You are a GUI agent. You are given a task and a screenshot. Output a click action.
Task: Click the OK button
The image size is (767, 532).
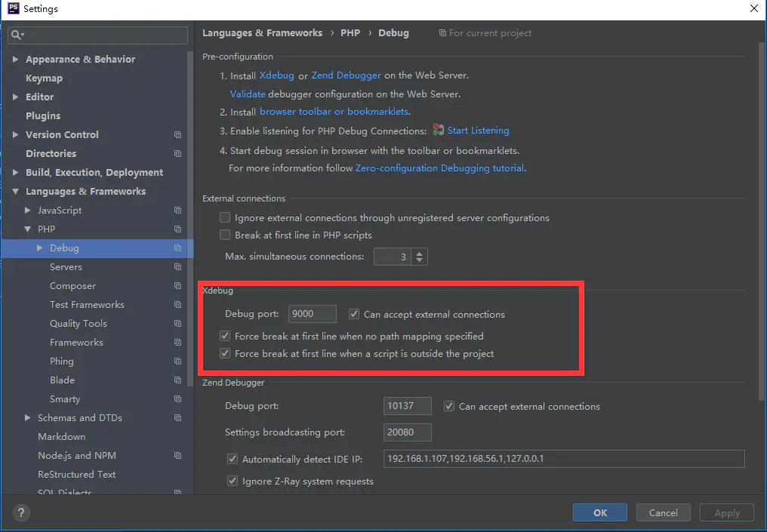pos(599,513)
